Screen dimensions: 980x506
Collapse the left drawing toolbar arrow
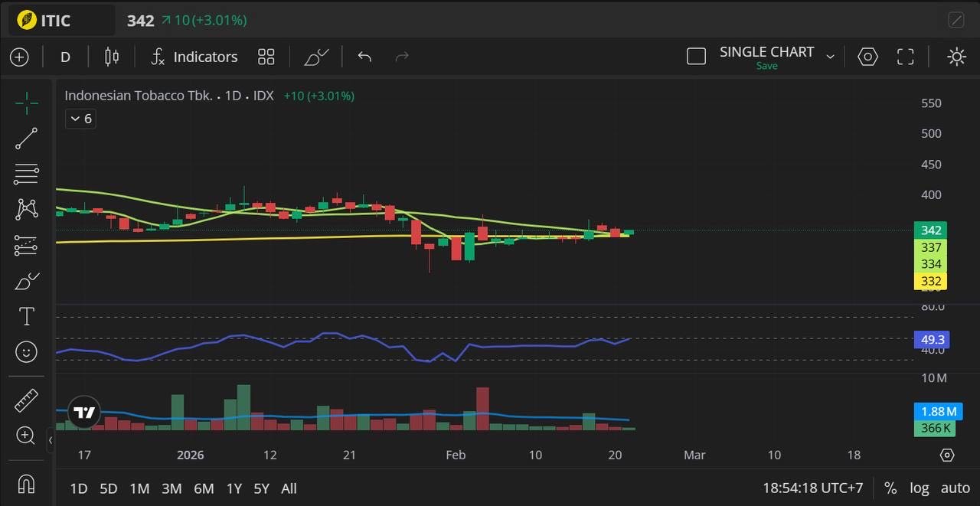pyautogui.click(x=51, y=440)
